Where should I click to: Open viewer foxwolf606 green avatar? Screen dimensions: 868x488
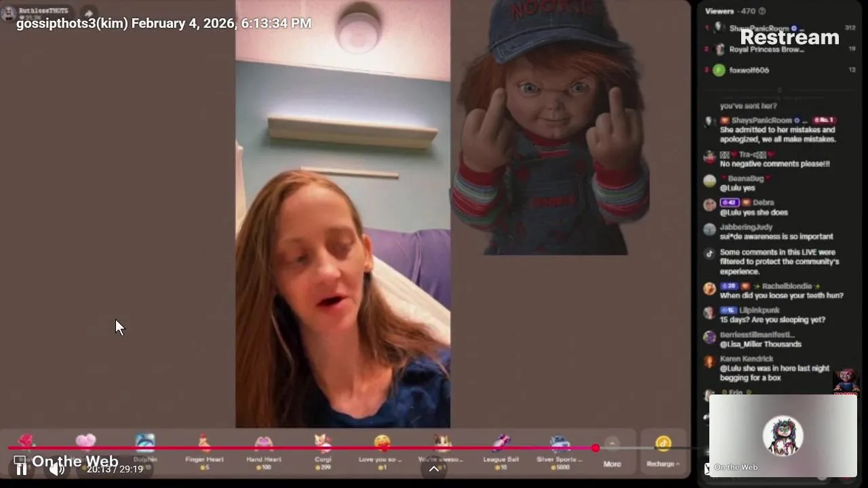coord(719,70)
